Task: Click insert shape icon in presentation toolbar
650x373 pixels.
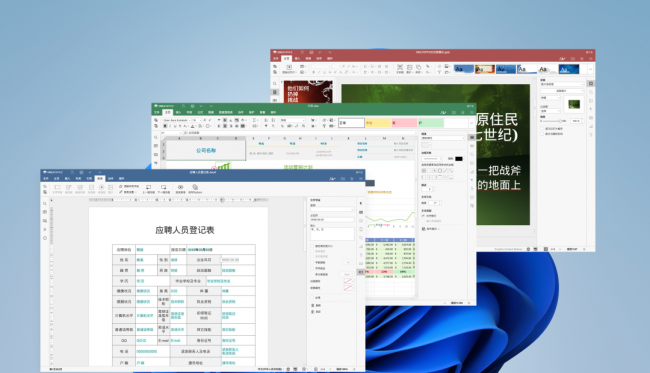Action: 418,68
